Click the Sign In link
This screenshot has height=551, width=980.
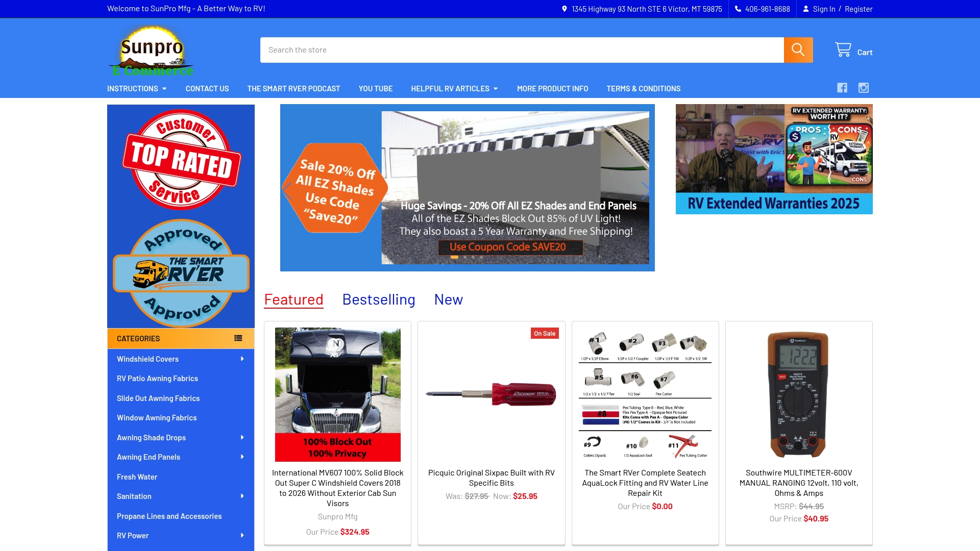[824, 9]
